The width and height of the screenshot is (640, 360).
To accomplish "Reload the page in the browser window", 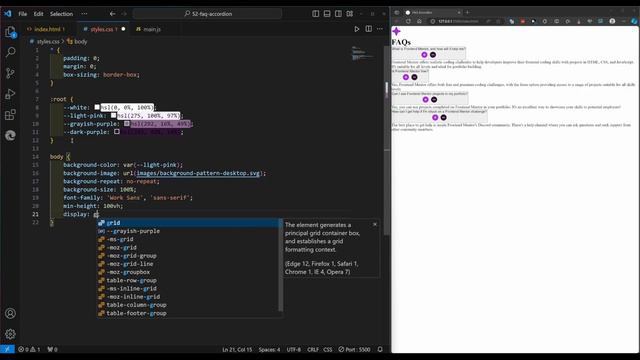I will [x=408, y=21].
